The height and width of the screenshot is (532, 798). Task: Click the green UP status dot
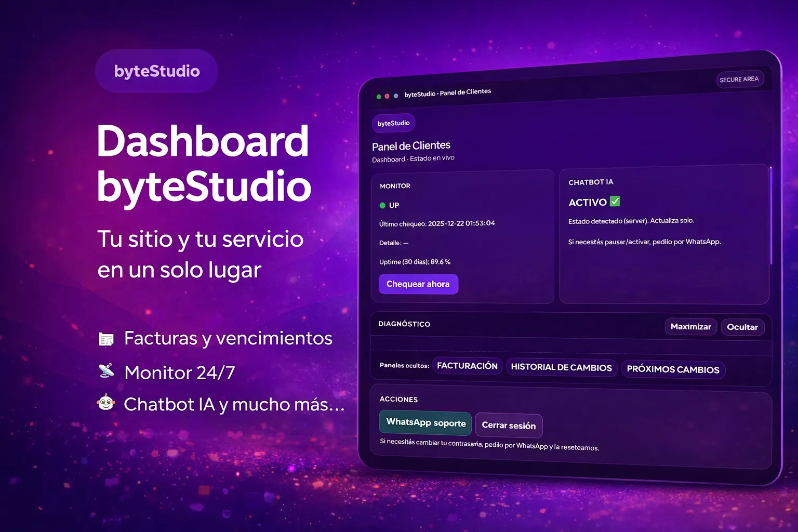382,205
